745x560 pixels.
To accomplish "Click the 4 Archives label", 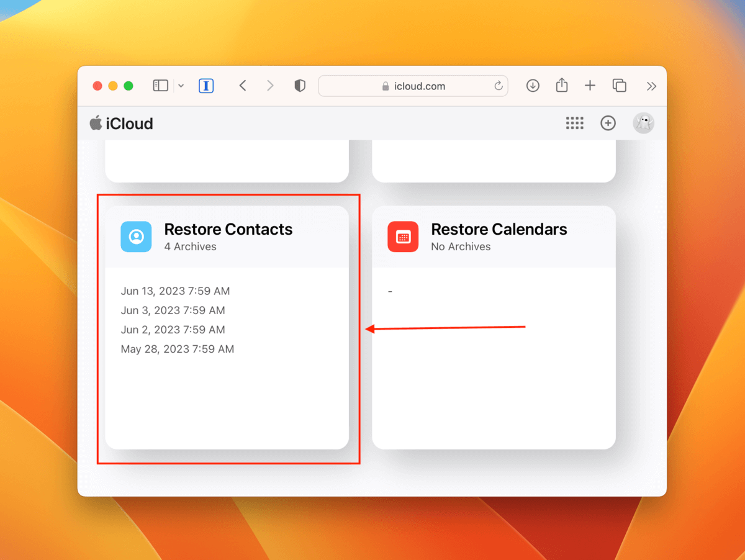I will click(190, 246).
